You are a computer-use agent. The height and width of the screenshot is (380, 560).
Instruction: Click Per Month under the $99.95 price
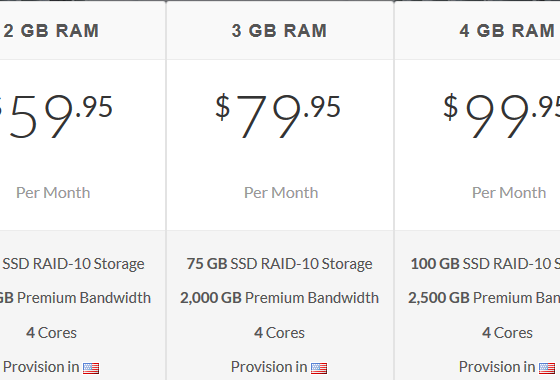tap(509, 193)
